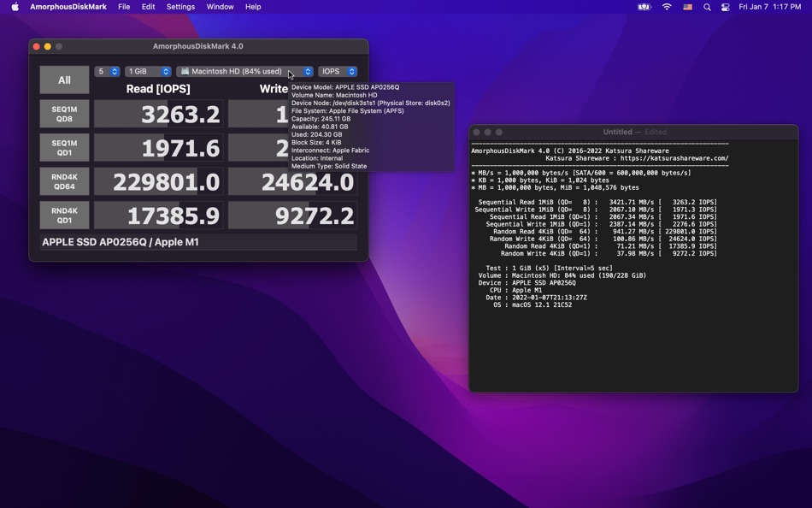This screenshot has height=508, width=812.
Task: Click the SEQ1M QD8 read value 3263.2
Action: [x=158, y=114]
